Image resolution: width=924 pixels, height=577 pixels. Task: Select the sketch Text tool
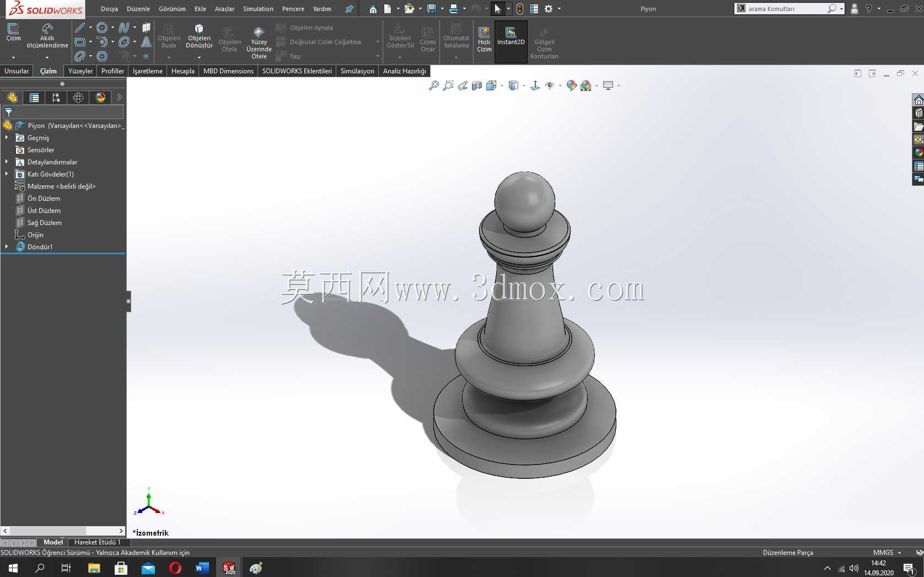pyautogui.click(x=146, y=42)
